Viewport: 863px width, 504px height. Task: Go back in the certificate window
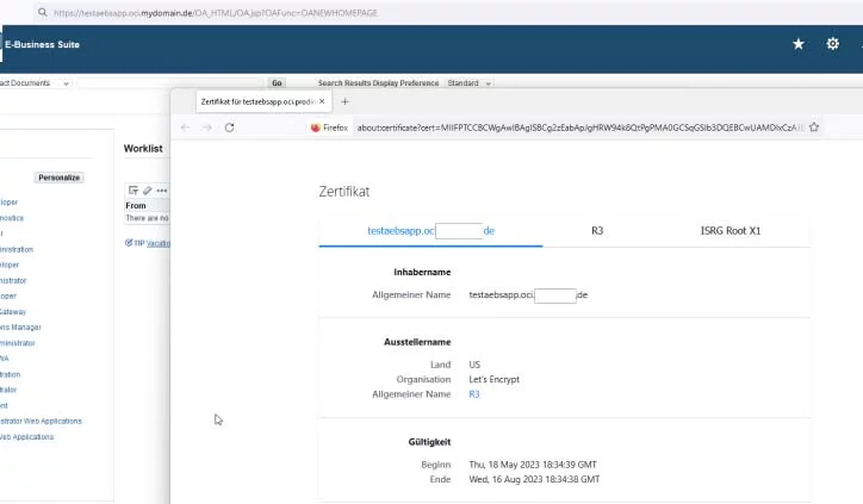pos(185,128)
